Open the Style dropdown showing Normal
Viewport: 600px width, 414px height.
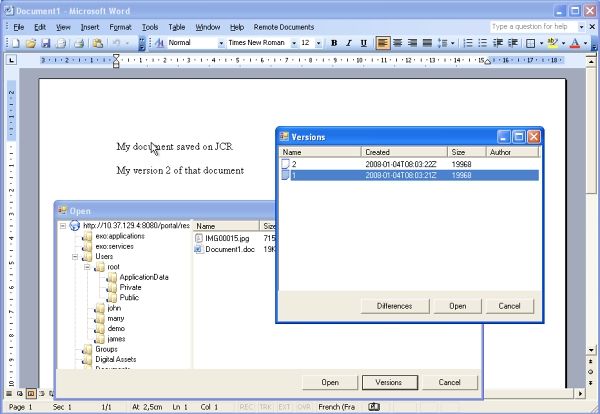pyautogui.click(x=221, y=44)
